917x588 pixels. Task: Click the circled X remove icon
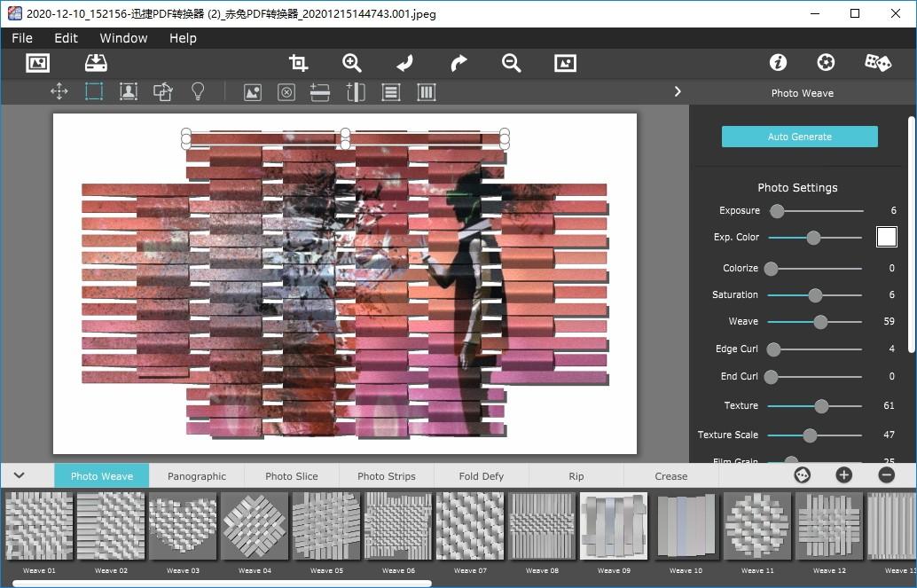click(x=286, y=92)
